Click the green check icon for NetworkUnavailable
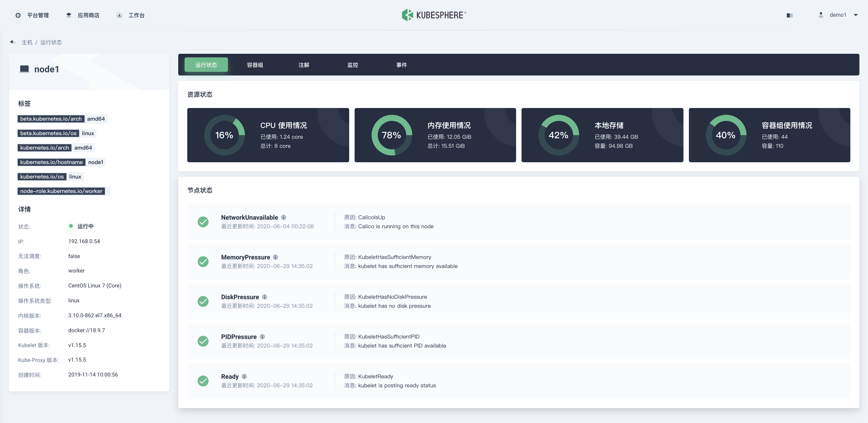 203,222
